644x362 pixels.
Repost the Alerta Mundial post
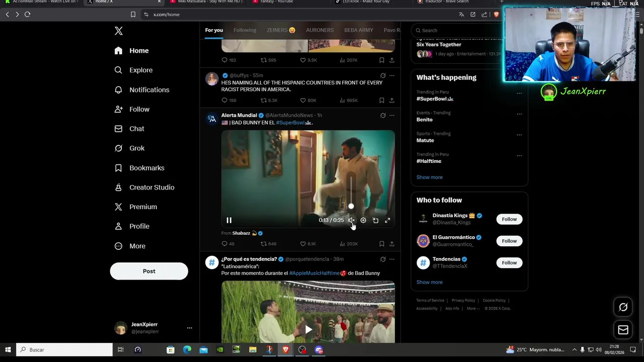tap(268, 244)
